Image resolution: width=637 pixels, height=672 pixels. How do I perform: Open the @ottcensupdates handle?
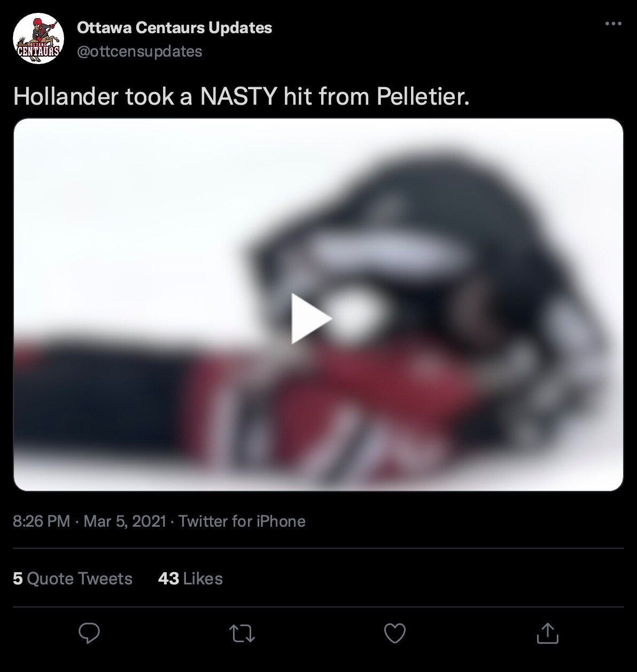tap(139, 51)
